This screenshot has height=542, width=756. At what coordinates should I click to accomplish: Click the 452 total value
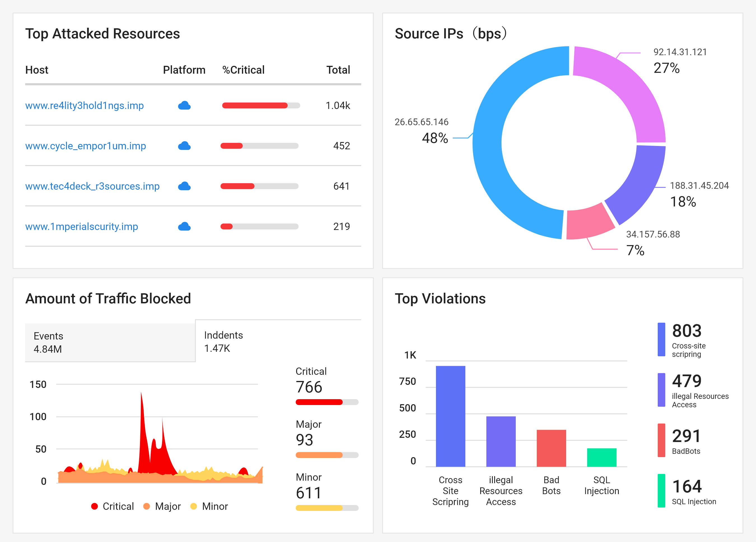coord(342,146)
